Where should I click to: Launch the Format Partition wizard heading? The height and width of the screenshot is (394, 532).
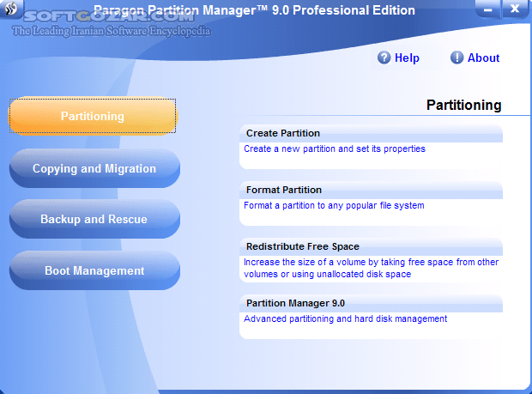pyautogui.click(x=284, y=190)
